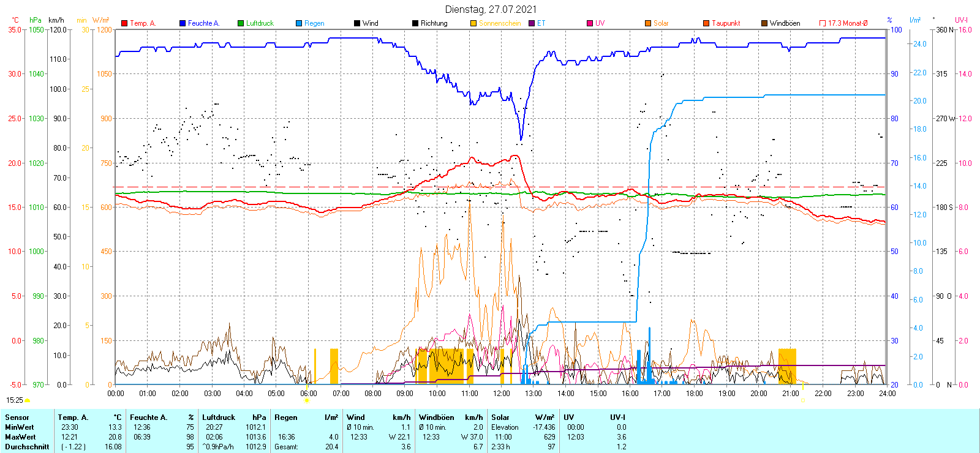
Task: Click the blue Feuchte A. legend swatch
Action: click(x=183, y=23)
